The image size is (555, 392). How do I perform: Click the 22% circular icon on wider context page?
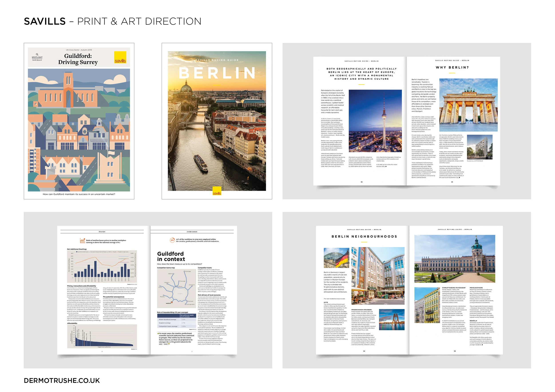point(172,240)
